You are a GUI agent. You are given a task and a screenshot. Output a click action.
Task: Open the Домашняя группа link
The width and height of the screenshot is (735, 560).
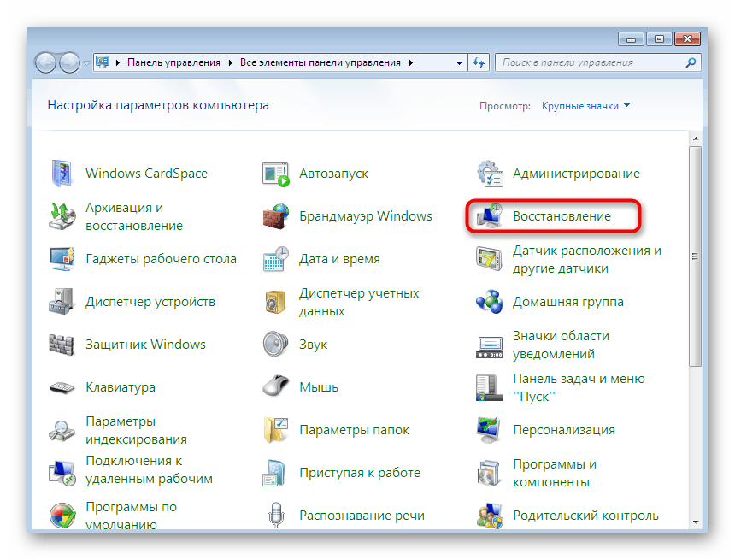pyautogui.click(x=568, y=302)
